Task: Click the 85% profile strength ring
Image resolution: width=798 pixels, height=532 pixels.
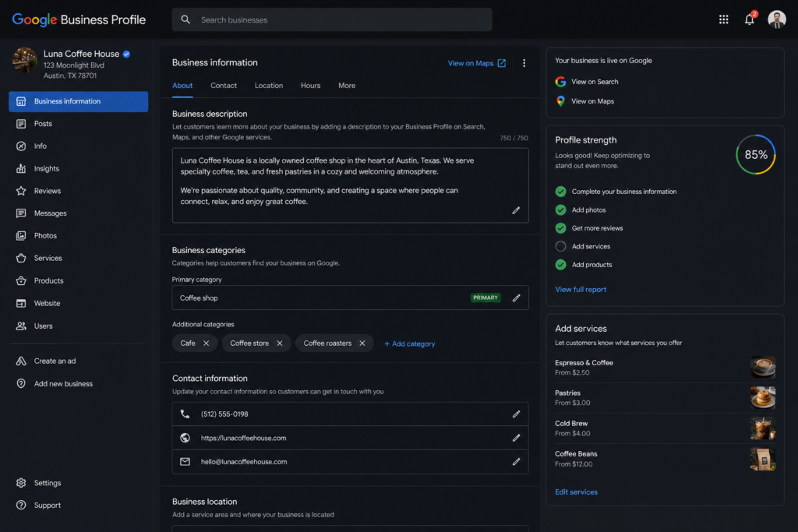Action: coord(756,155)
